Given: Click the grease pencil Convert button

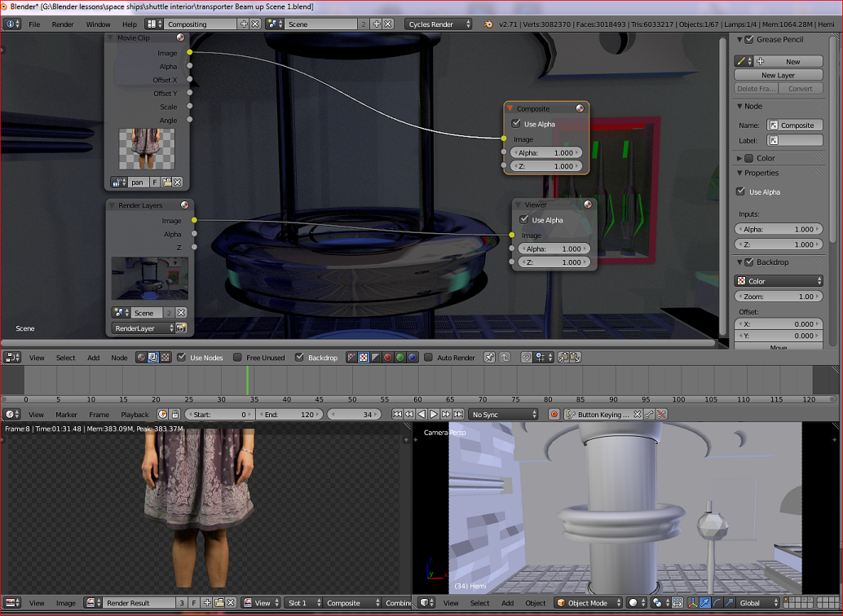Looking at the screenshot, I should pyautogui.click(x=801, y=89).
